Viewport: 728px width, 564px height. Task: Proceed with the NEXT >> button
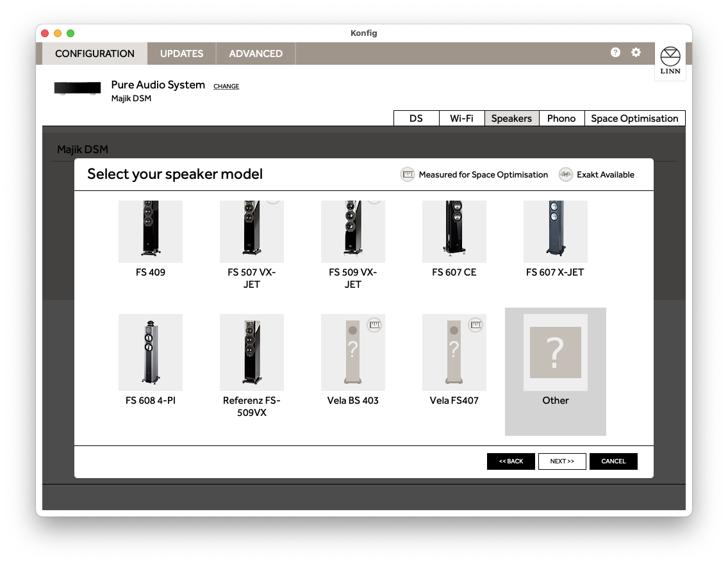coord(562,461)
